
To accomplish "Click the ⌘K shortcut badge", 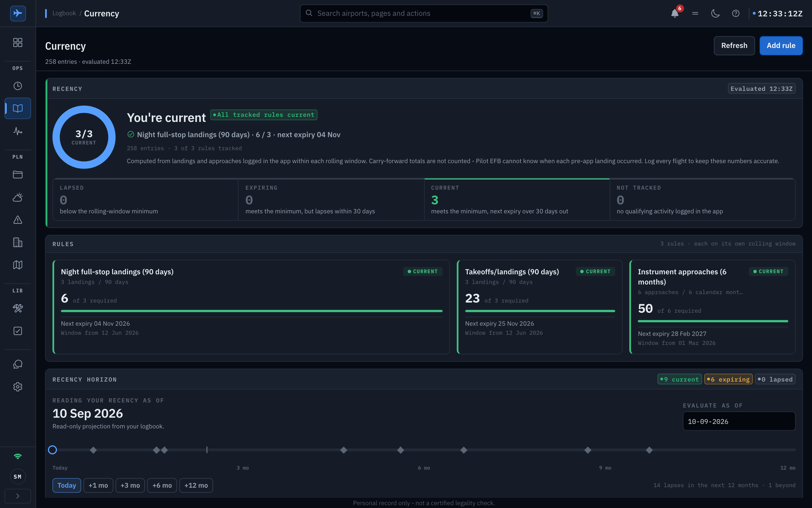I will [537, 14].
